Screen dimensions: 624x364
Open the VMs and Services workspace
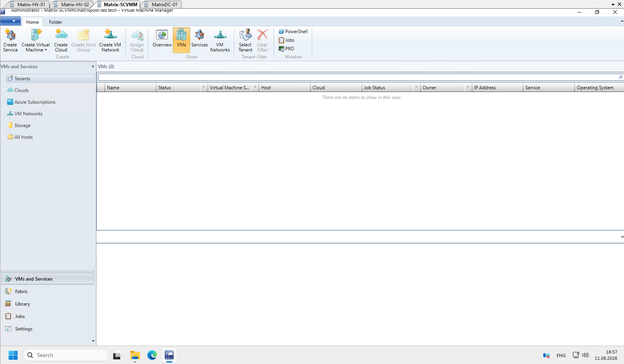[x=48, y=279]
